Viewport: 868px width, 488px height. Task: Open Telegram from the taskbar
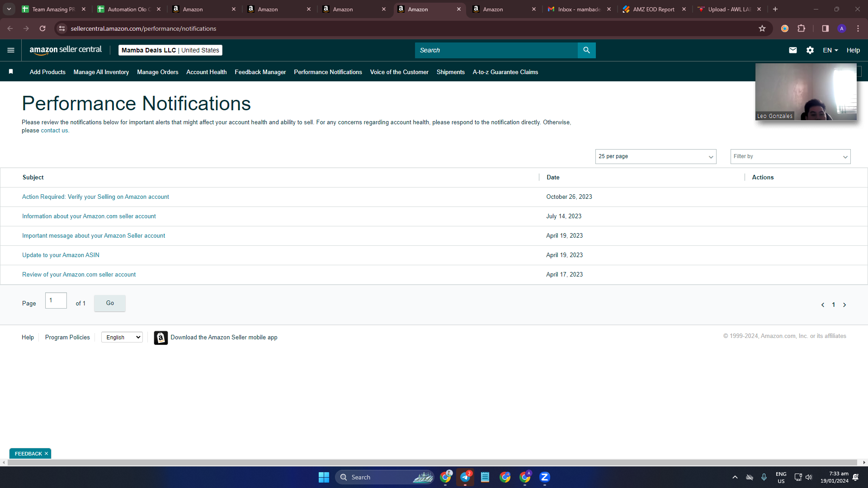click(465, 477)
